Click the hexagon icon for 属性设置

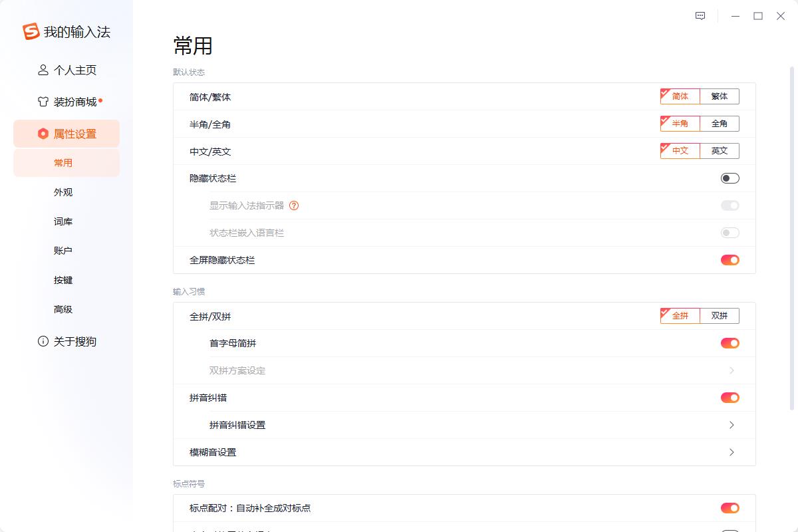coord(43,134)
